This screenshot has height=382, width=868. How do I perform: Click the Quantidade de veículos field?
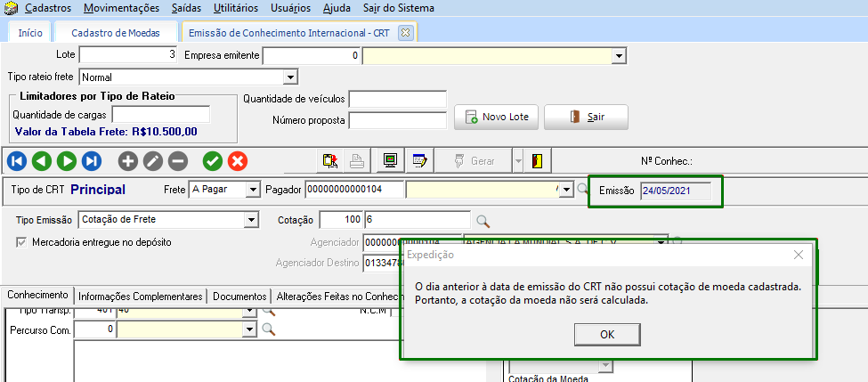(x=397, y=99)
